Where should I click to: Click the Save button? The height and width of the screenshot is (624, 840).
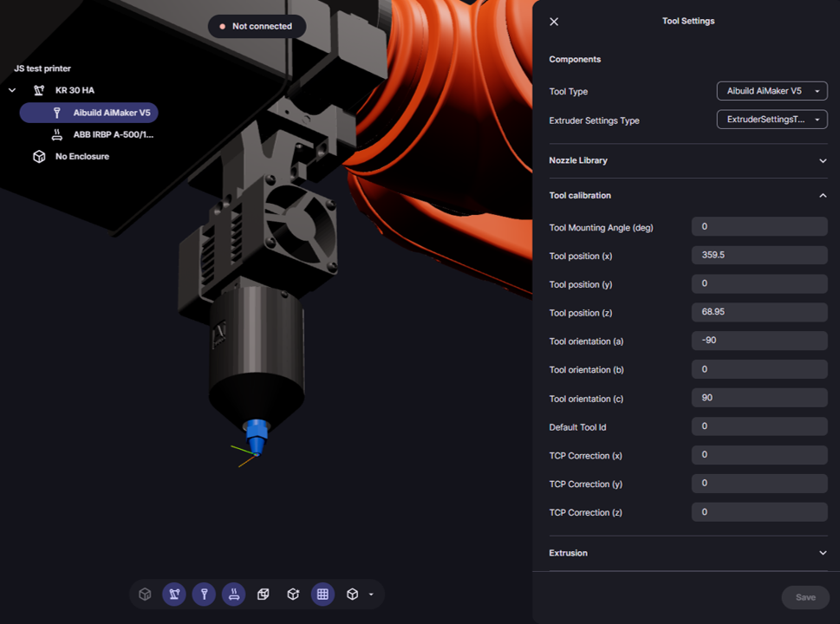(x=804, y=597)
